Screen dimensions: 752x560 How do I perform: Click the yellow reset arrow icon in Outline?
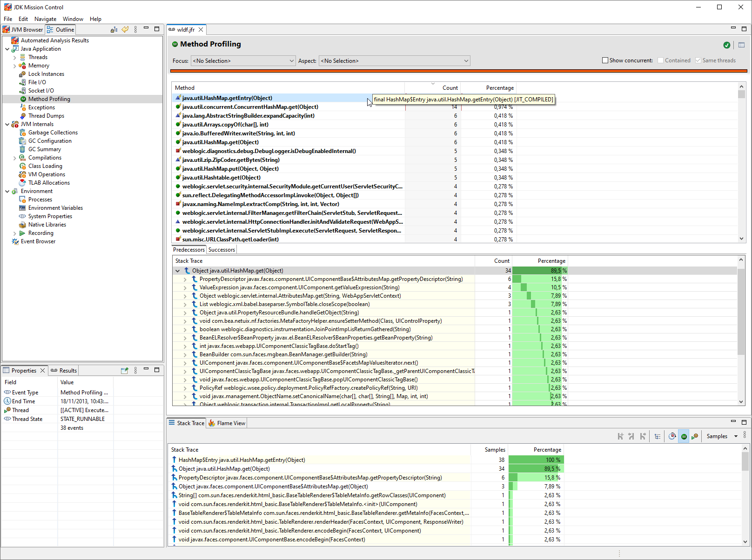pyautogui.click(x=125, y=29)
